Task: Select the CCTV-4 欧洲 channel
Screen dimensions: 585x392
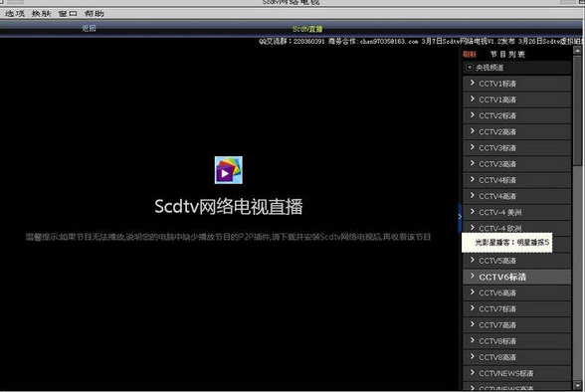Action: [x=517, y=228]
